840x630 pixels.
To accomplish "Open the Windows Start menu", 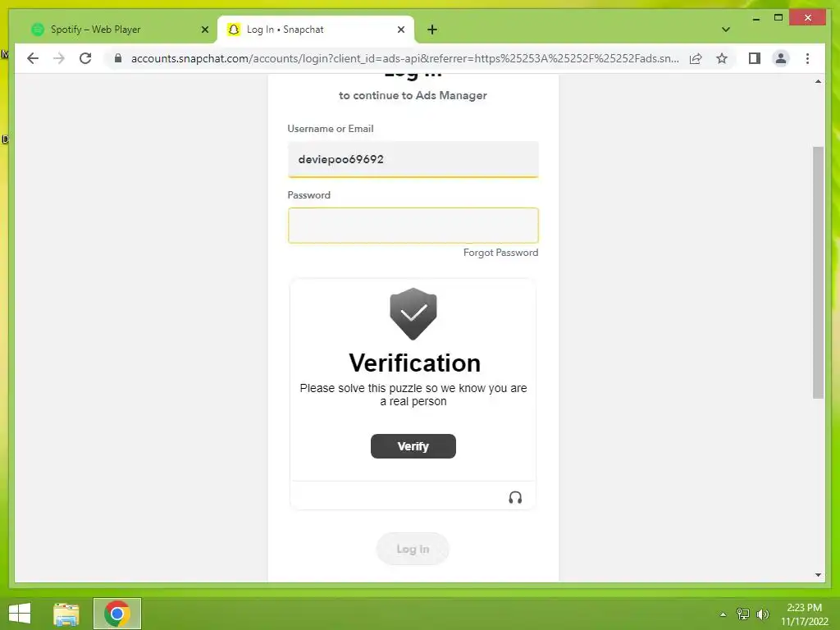I will [x=20, y=614].
